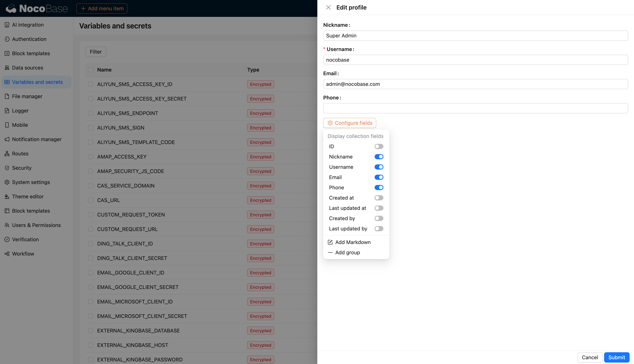Disable the Username field toggle
634x364 pixels.
tap(379, 167)
